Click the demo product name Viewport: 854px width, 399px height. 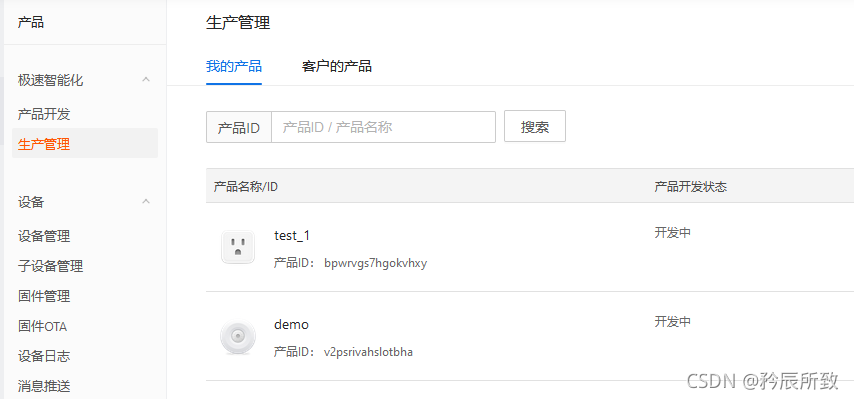tap(291, 324)
